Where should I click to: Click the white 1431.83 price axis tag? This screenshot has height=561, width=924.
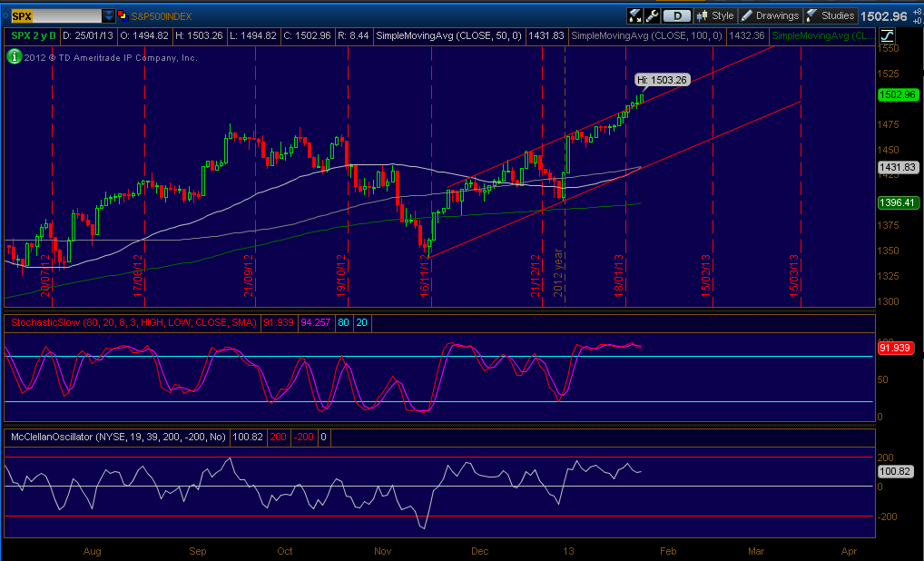(x=897, y=167)
